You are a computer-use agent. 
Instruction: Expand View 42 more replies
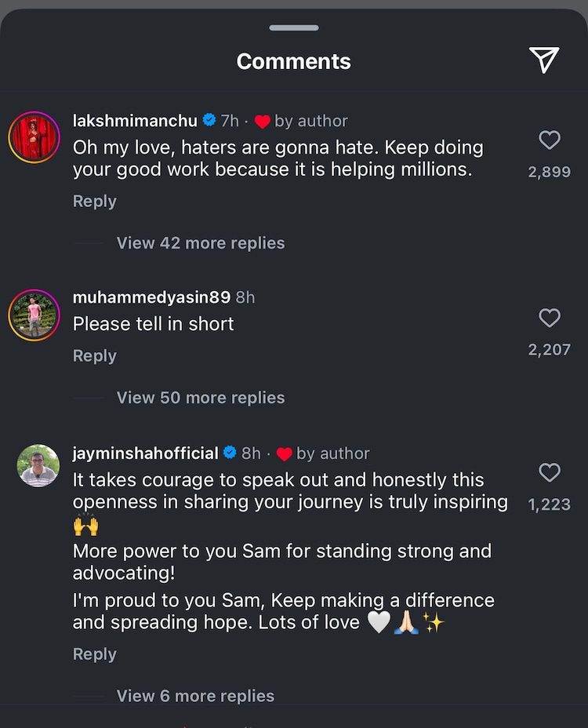tap(201, 243)
